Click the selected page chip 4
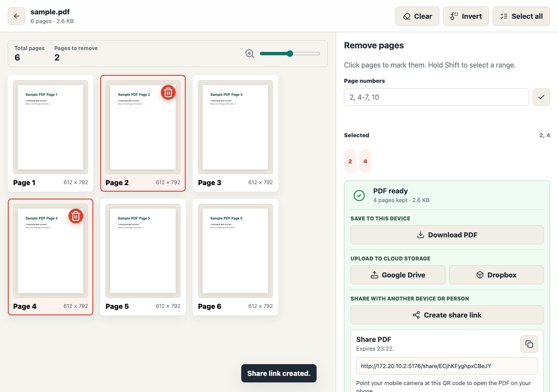Image resolution: width=558 pixels, height=392 pixels. pos(365,161)
